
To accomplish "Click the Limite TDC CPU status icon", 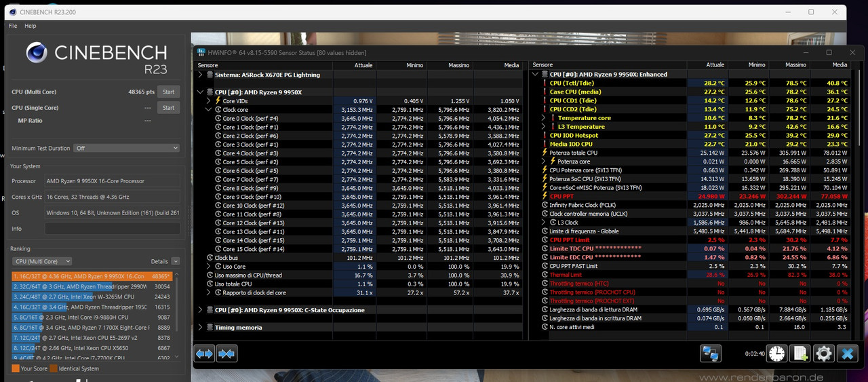I will [545, 248].
